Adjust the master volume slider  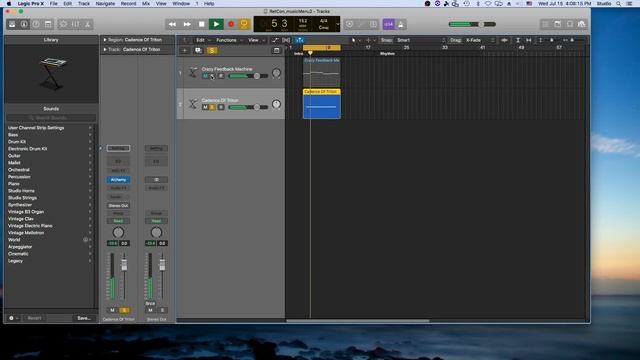(x=472, y=24)
